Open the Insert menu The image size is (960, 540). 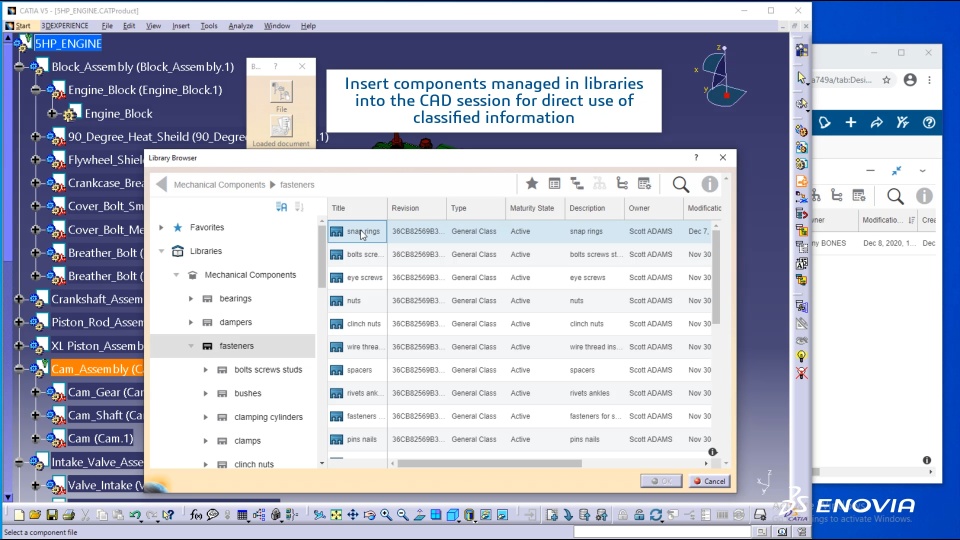coord(181,26)
